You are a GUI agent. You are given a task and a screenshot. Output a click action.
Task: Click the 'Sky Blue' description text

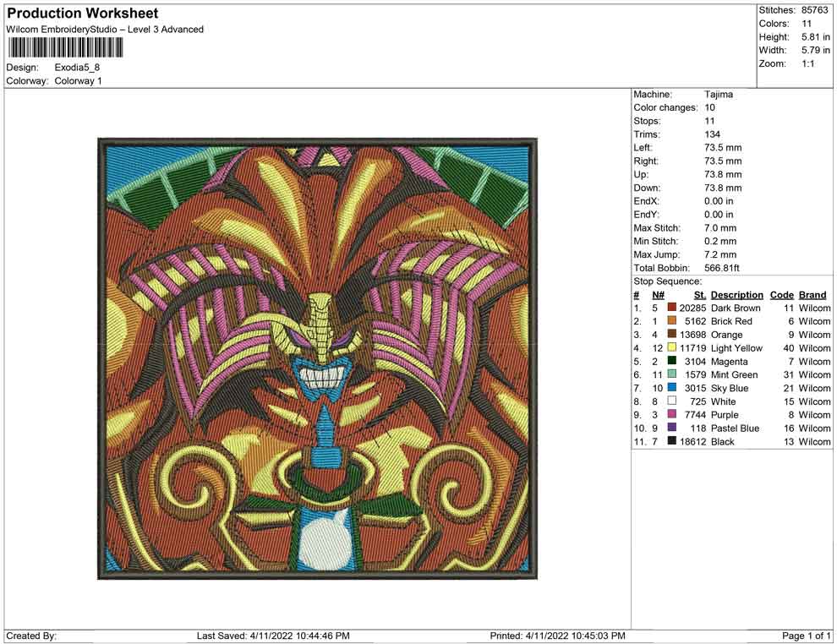(730, 388)
